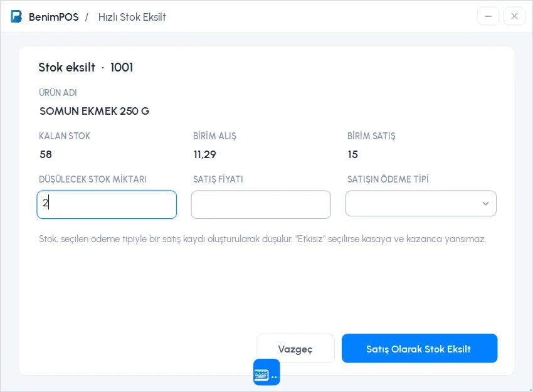Minimize the Hızlı Stok Eksilt window
The image size is (533, 392).
(x=488, y=16)
